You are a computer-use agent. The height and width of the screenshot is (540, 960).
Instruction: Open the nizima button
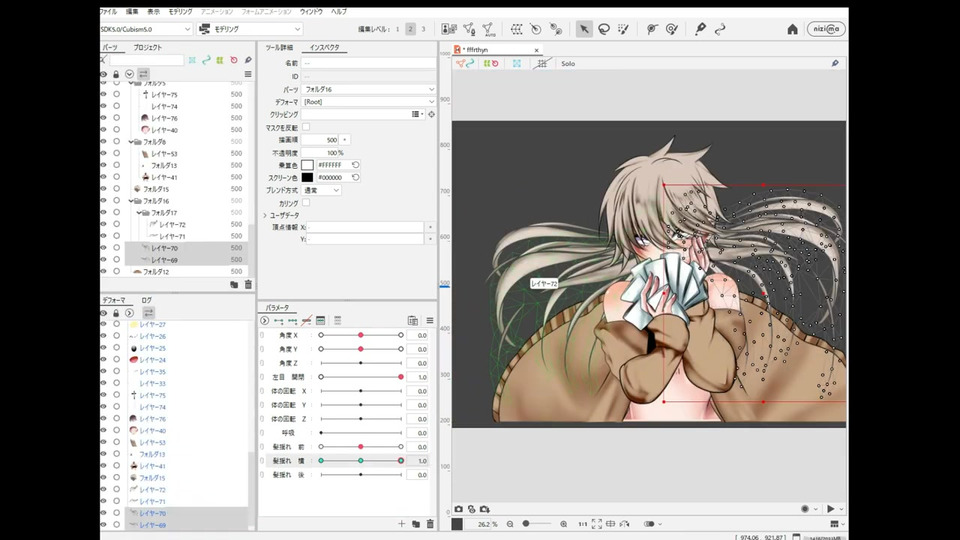tap(826, 29)
